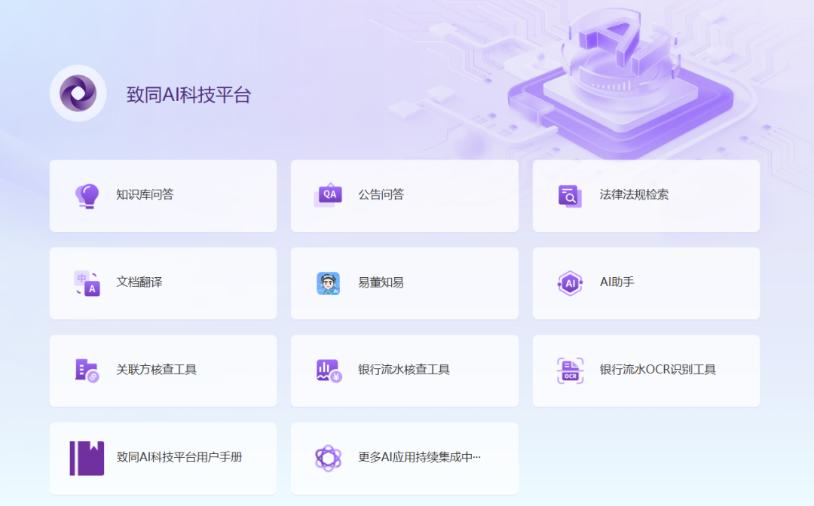The image size is (814, 506).
Task: Click the chart icon for 银行流水核查工具
Action: 328,370
